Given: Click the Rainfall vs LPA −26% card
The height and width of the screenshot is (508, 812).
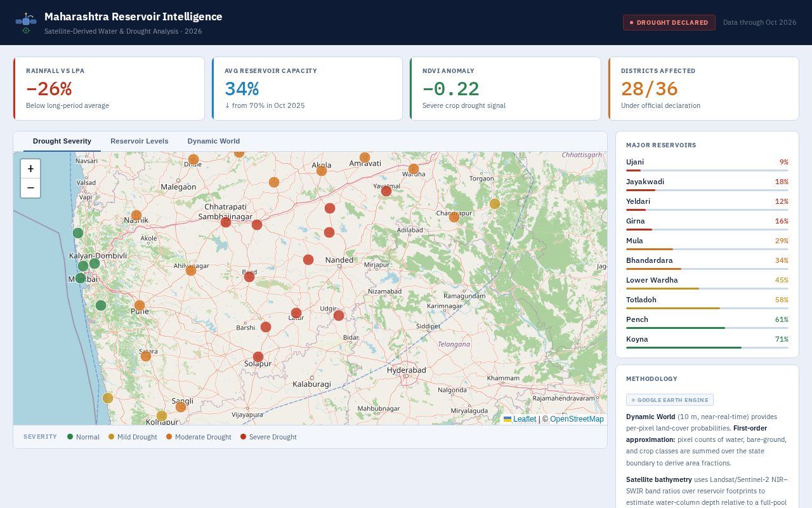Looking at the screenshot, I should click(x=109, y=88).
